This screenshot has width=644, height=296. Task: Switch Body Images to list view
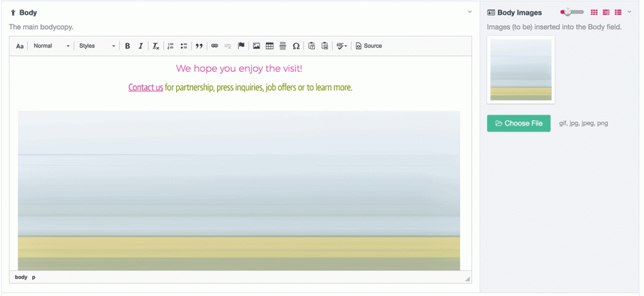click(618, 12)
